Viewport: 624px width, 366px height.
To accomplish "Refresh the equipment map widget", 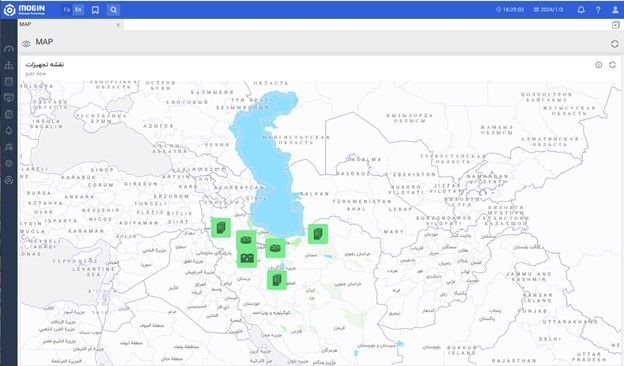I will 612,65.
